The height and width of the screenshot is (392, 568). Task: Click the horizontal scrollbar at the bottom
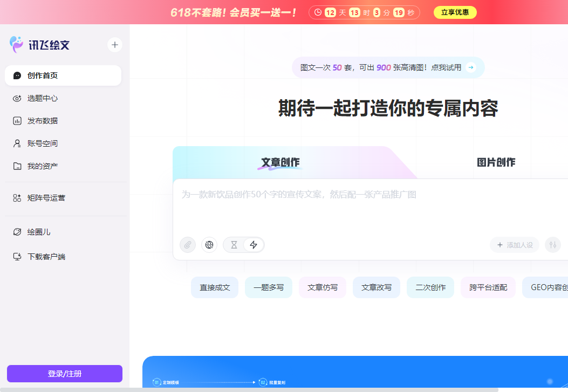249,390
